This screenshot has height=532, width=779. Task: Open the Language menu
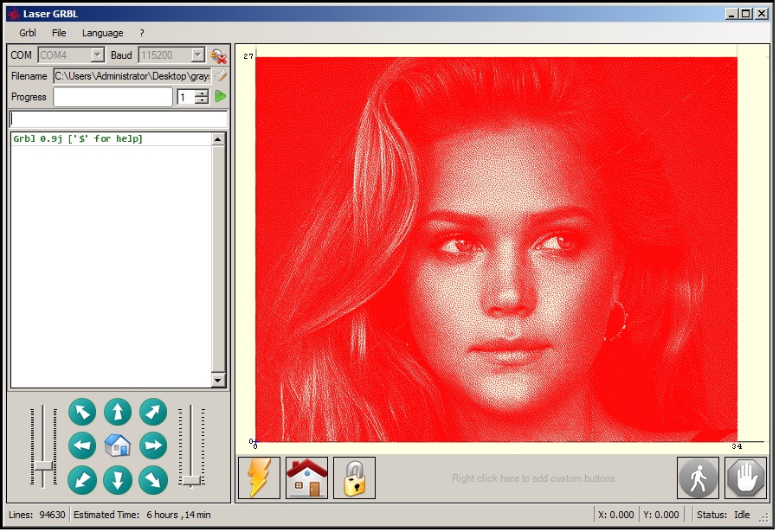(x=102, y=33)
